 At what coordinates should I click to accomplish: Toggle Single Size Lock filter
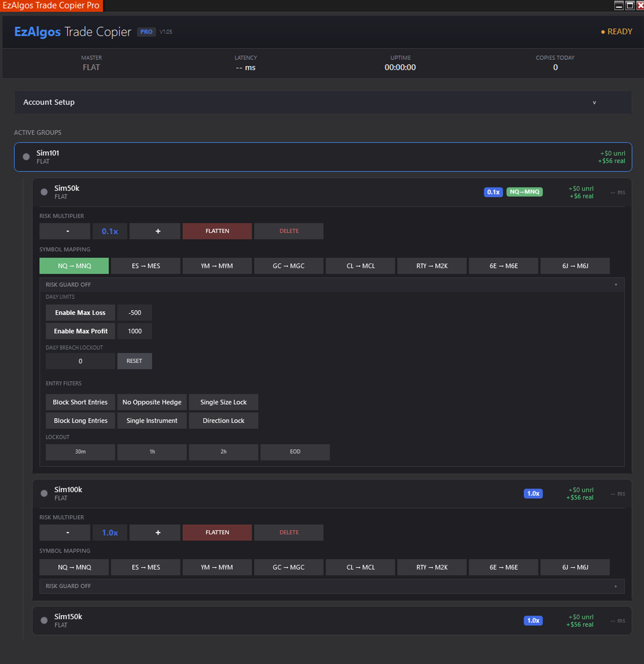click(224, 402)
